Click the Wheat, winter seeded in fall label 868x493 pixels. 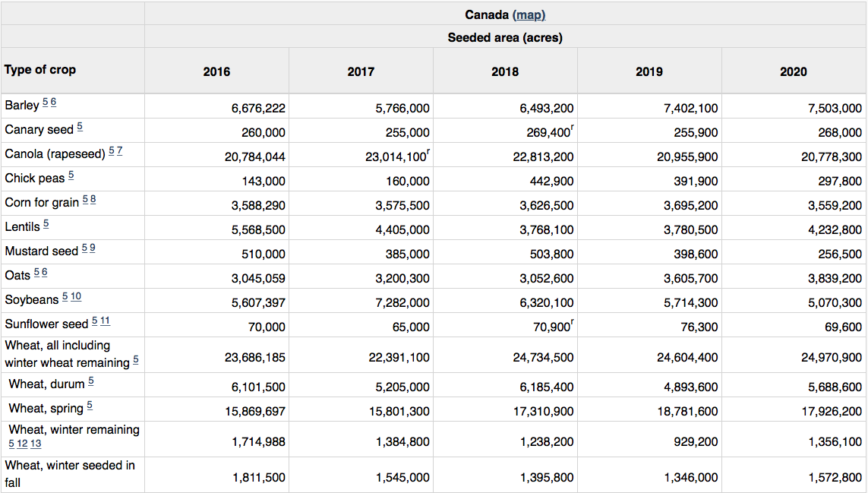pos(70,474)
